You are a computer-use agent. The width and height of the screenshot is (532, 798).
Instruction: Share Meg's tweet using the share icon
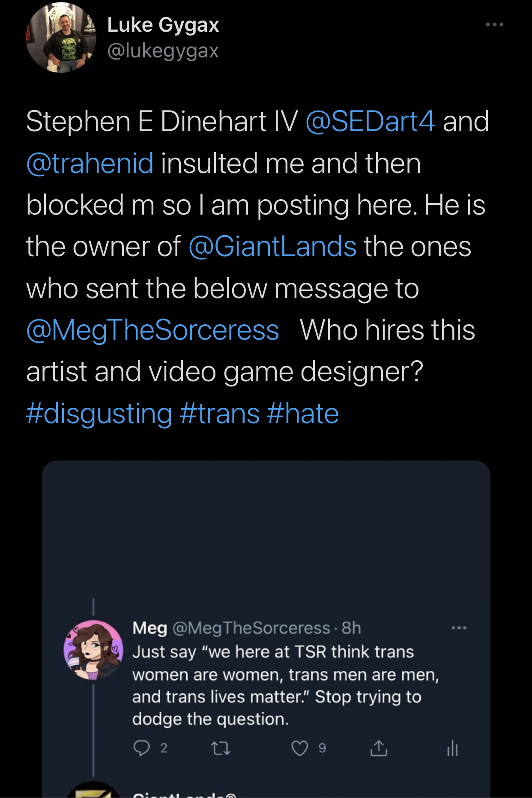click(379, 748)
